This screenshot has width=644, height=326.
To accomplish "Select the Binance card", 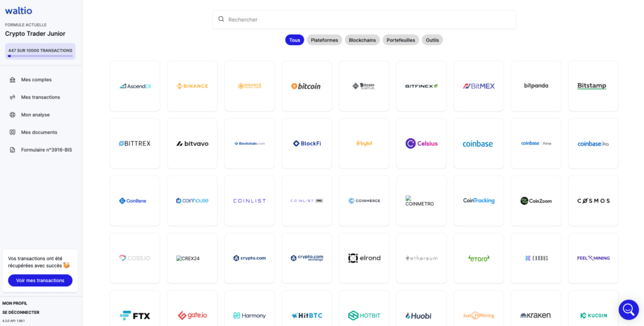I will point(192,86).
